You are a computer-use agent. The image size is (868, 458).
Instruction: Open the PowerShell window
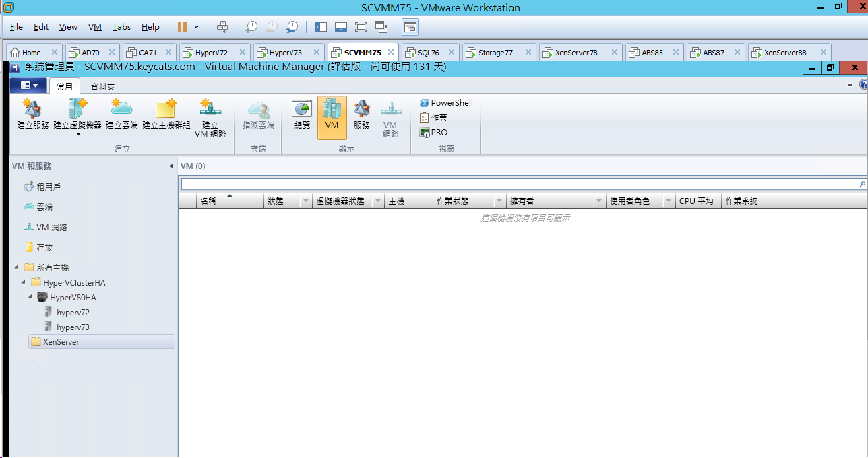pyautogui.click(x=446, y=103)
